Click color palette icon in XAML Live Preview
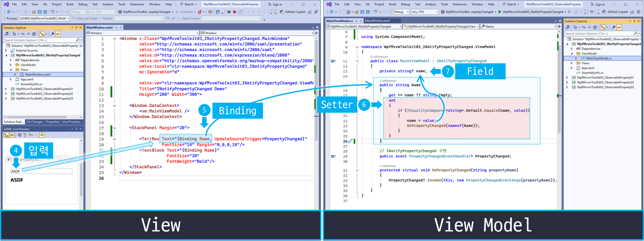The height and width of the screenshot is (241, 644). tap(20, 135)
